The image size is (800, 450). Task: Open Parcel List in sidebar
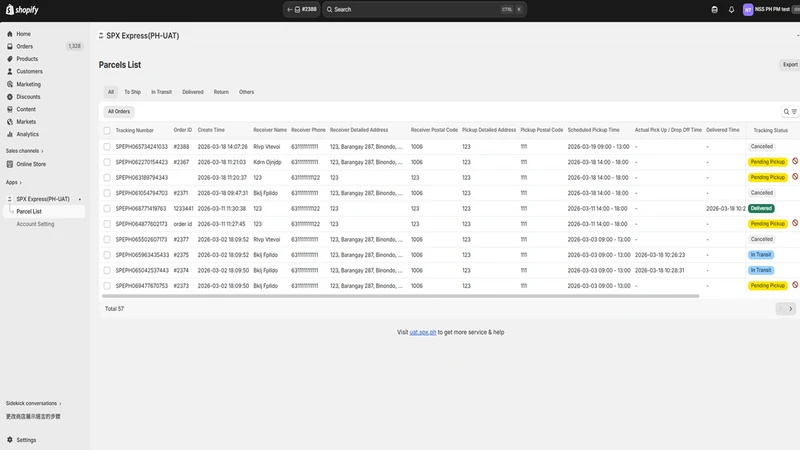point(29,211)
